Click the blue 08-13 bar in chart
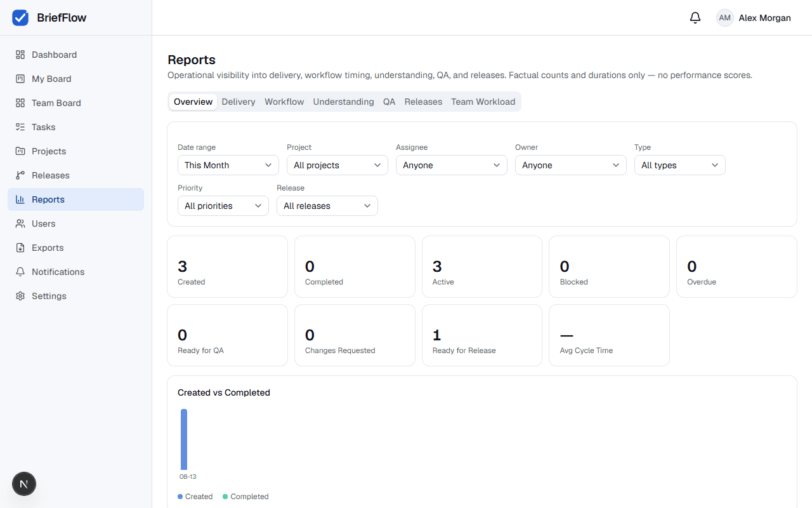The height and width of the screenshot is (508, 812). tap(184, 439)
